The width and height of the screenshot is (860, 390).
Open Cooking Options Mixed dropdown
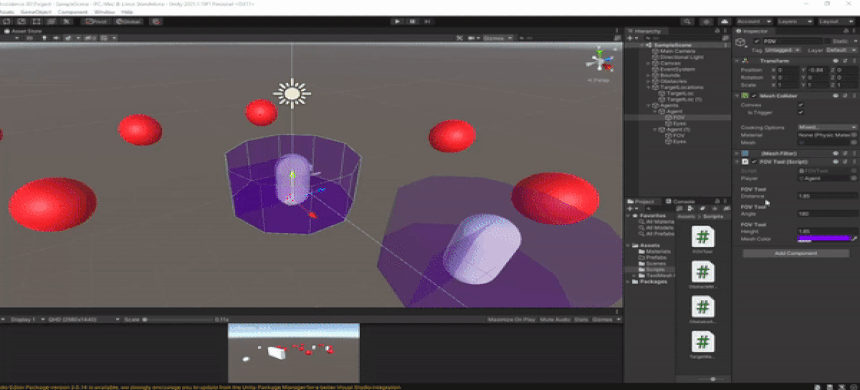827,127
